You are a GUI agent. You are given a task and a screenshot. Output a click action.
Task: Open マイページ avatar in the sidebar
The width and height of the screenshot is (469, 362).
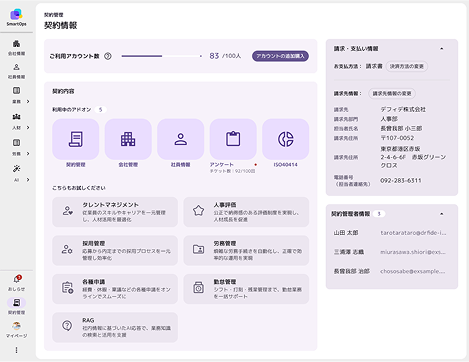point(16,326)
